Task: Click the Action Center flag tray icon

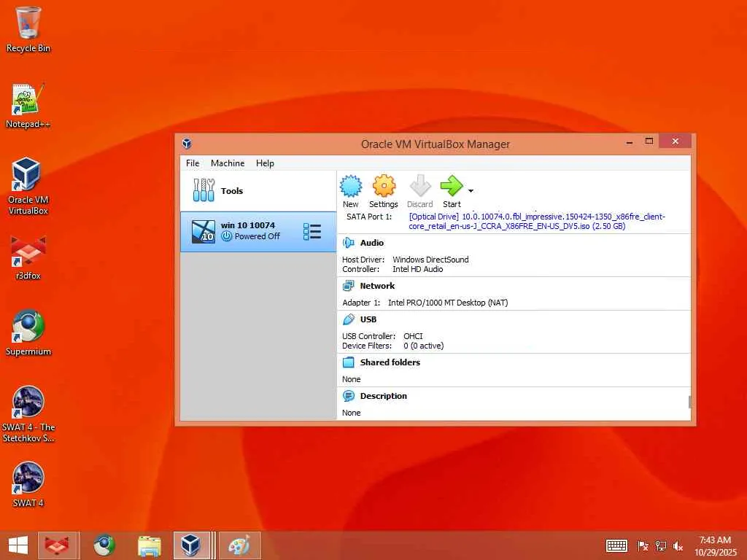Action: coord(643,545)
